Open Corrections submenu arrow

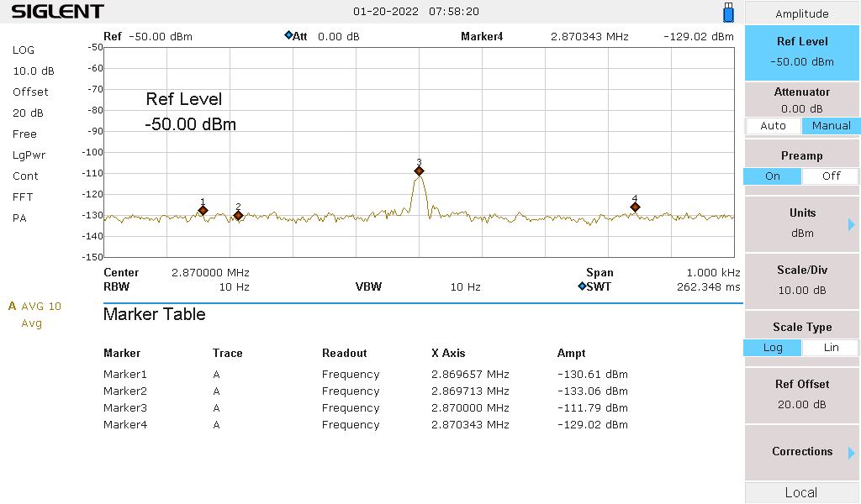(x=851, y=453)
